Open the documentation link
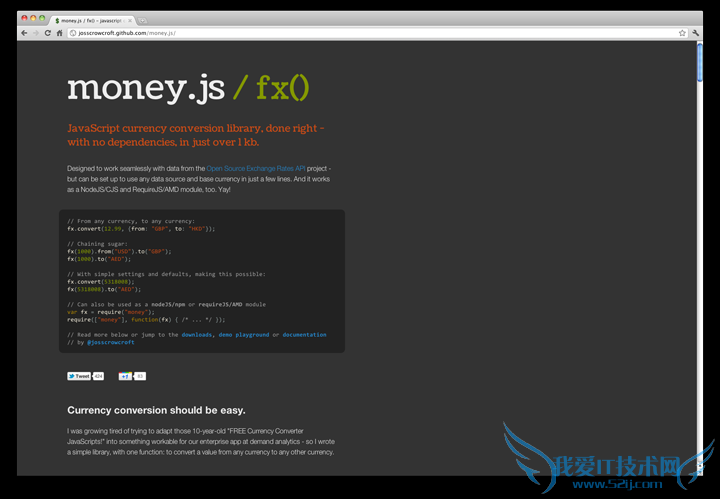This screenshot has height=499, width=720. tap(304, 335)
